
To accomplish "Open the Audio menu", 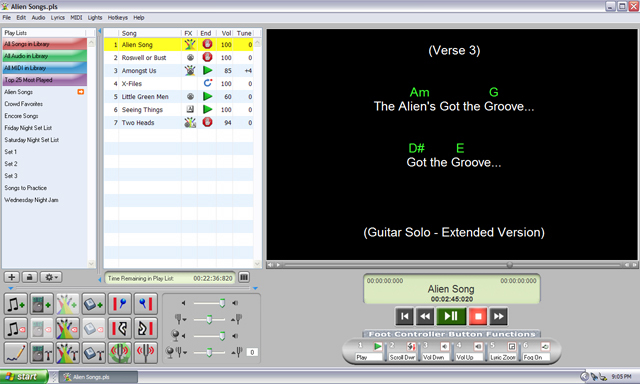I will 38,18.
